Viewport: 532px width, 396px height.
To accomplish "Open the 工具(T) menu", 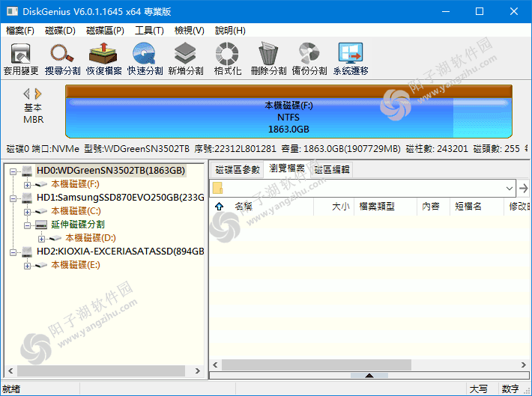I will pos(149,31).
